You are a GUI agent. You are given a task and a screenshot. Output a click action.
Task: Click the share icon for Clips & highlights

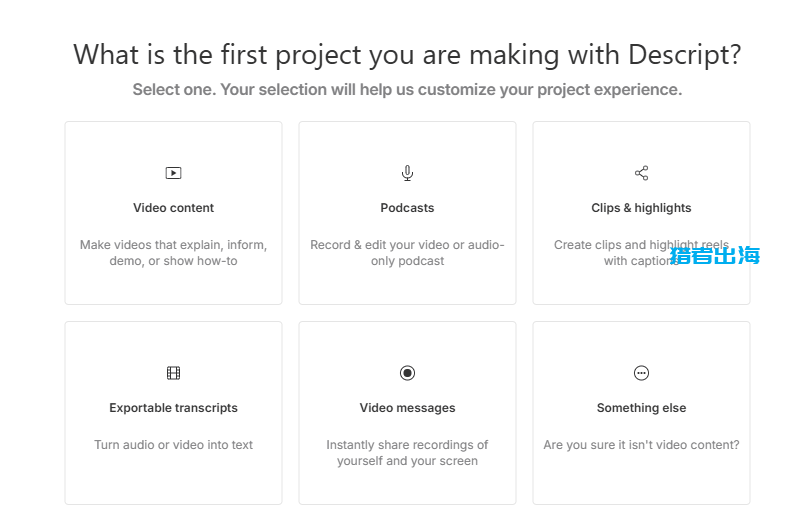[641, 173]
